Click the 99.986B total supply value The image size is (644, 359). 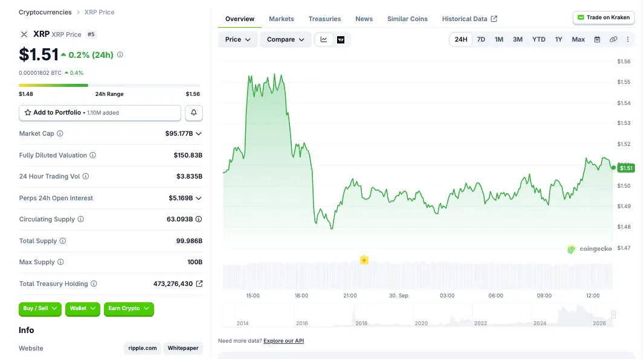189,241
